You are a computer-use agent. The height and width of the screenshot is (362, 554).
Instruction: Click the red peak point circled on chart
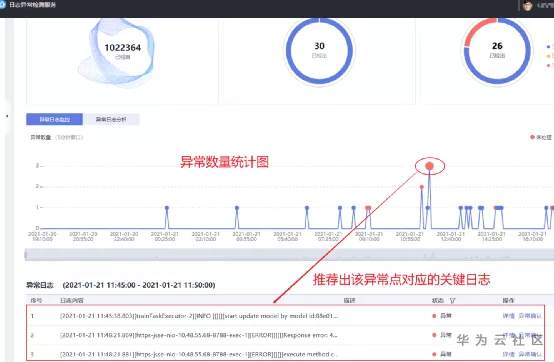point(429,166)
